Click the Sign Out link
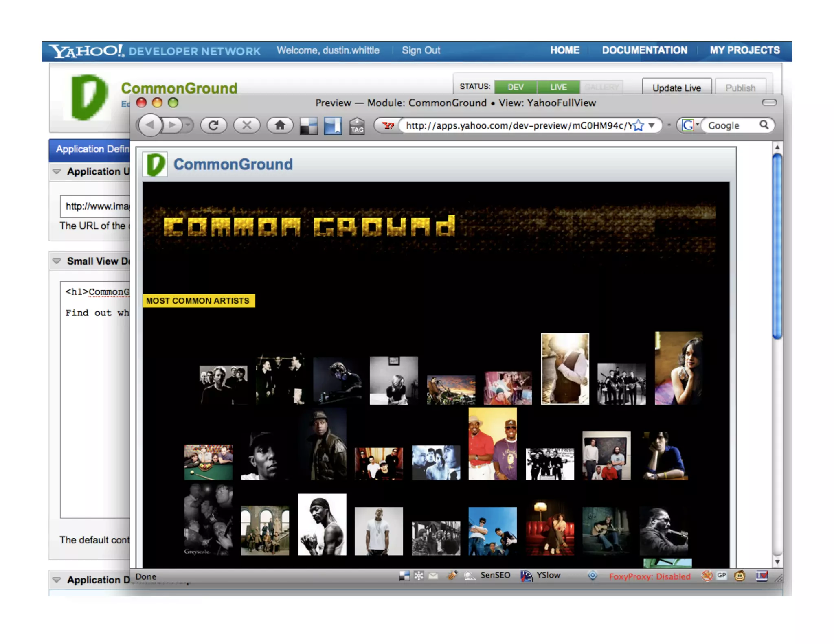The image size is (834, 644). tap(421, 50)
